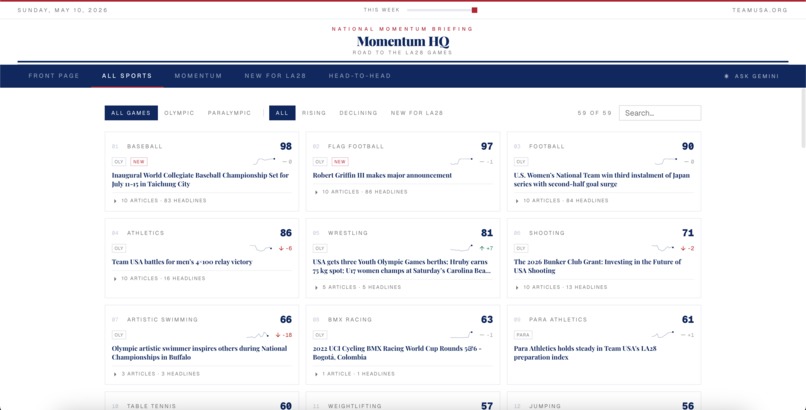
Task: Click the Sunday, May 10, 2026 date
Action: click(63, 10)
